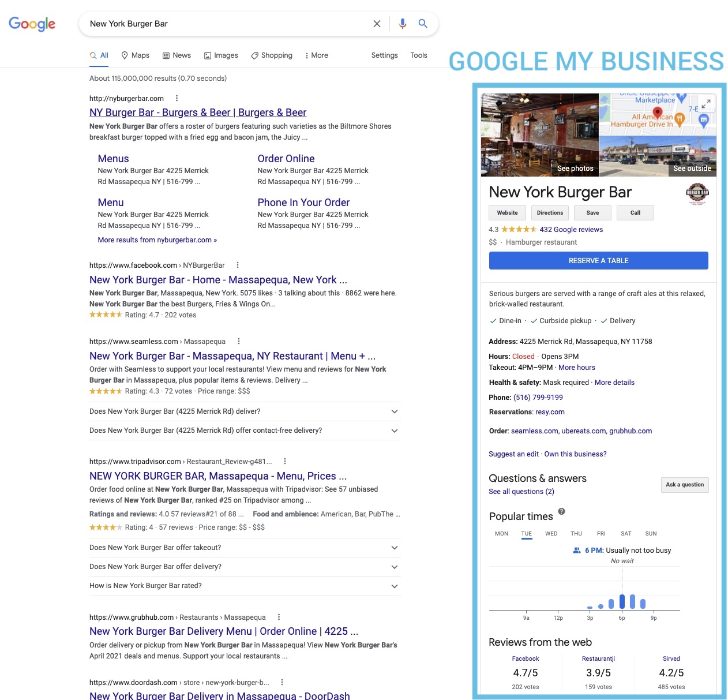The image size is (728, 700).
Task: Expand the map with the fullscreen arrows icon
Action: [706, 104]
